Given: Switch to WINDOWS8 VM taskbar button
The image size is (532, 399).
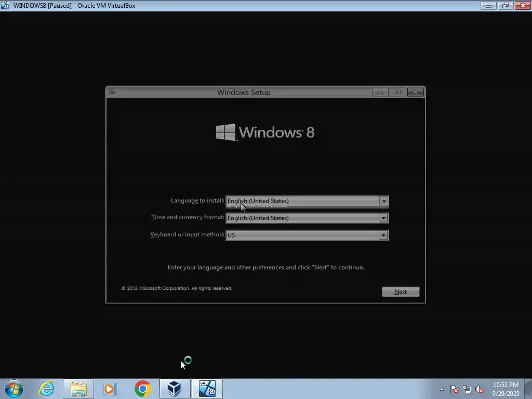Looking at the screenshot, I should tap(207, 389).
